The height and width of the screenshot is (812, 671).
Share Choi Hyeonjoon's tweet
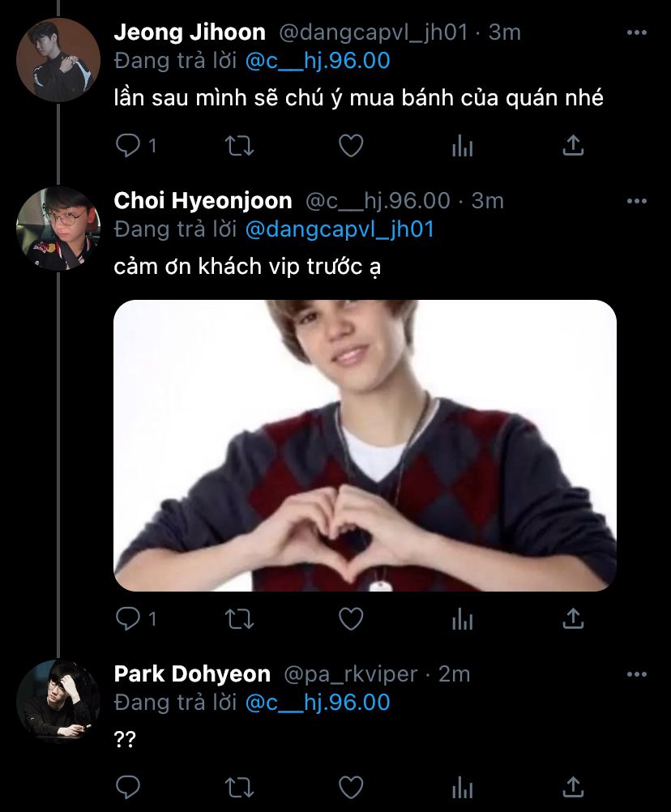click(573, 620)
